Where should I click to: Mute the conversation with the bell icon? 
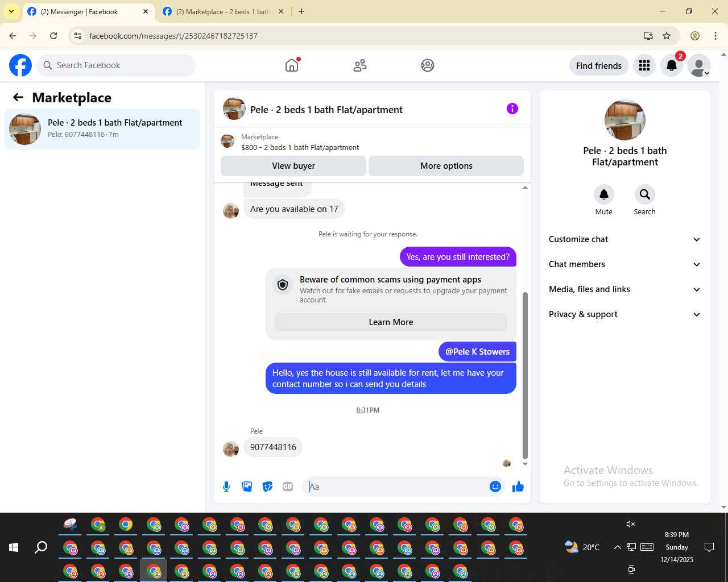(x=604, y=194)
